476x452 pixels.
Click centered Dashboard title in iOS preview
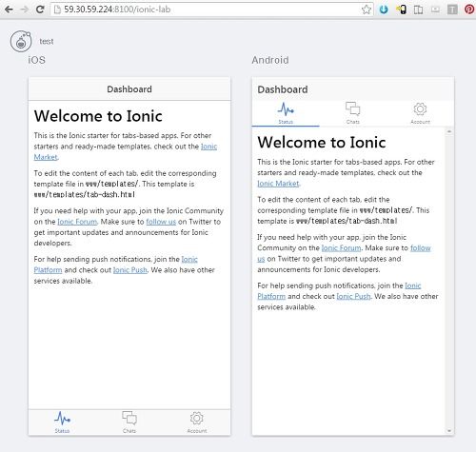[x=129, y=89]
